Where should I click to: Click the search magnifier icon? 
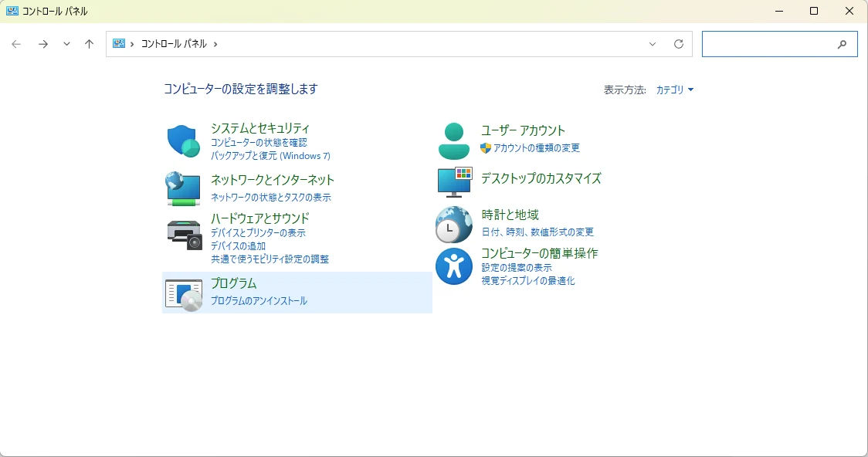tap(842, 44)
